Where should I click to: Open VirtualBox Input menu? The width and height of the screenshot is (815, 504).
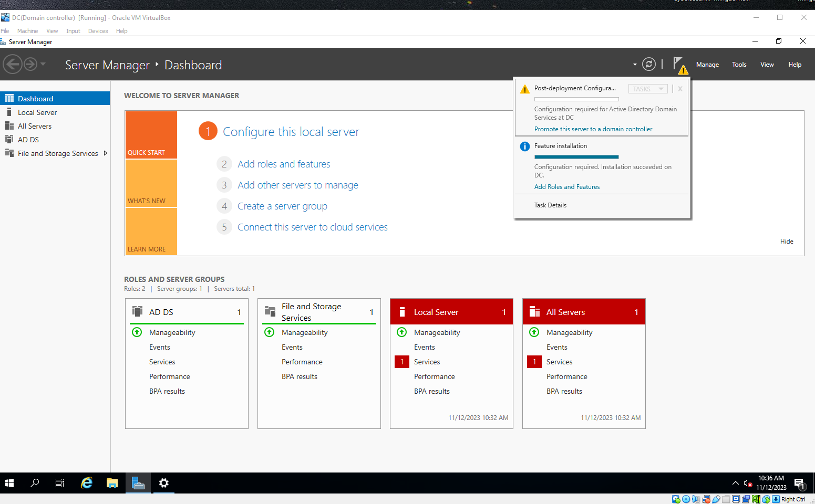73,31
